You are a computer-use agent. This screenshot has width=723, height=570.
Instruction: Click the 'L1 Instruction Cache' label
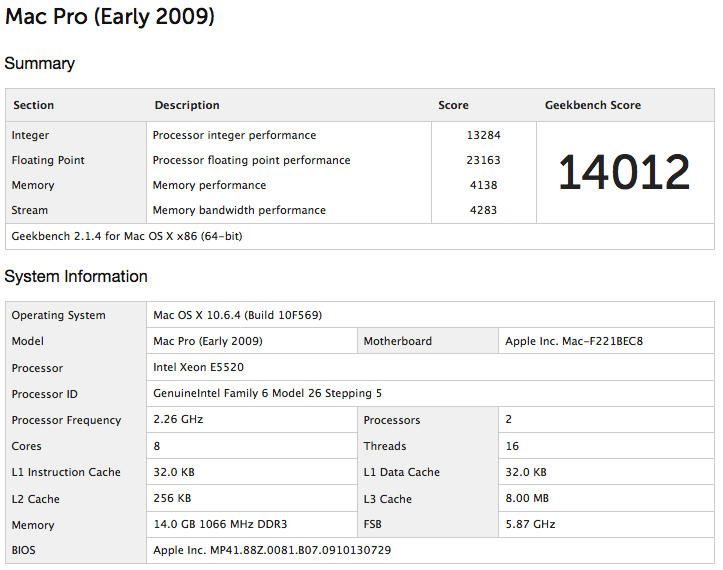(66, 472)
